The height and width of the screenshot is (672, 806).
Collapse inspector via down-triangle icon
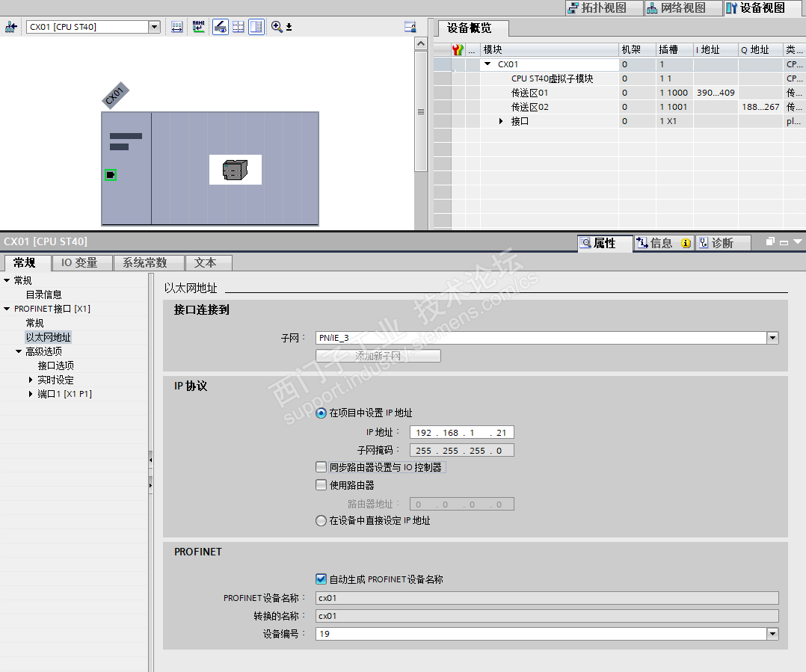coord(798,241)
